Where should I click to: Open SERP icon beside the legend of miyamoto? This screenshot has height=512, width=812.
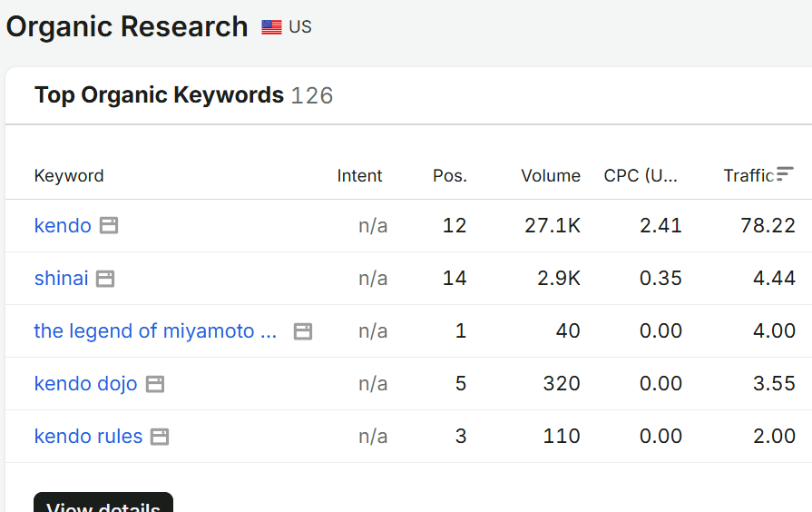pos(303,331)
